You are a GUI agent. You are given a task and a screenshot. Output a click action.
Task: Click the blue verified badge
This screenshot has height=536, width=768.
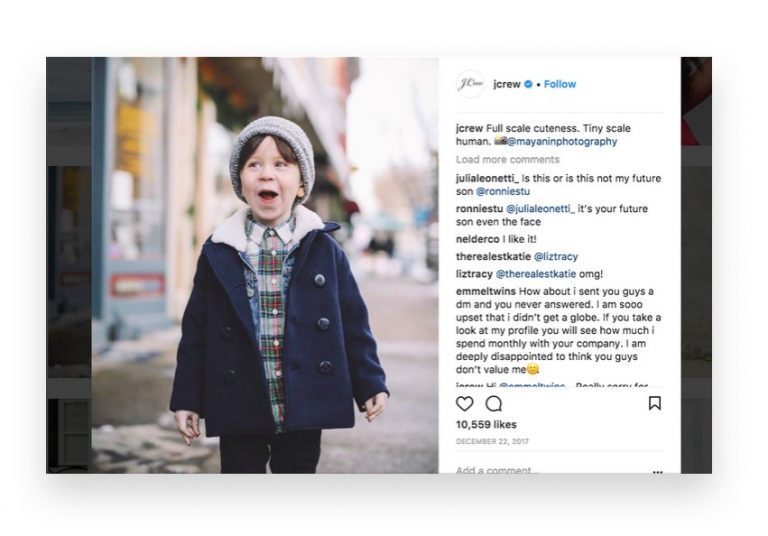(526, 84)
